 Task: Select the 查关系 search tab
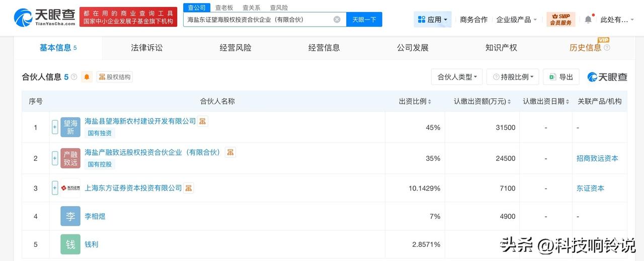tap(252, 8)
